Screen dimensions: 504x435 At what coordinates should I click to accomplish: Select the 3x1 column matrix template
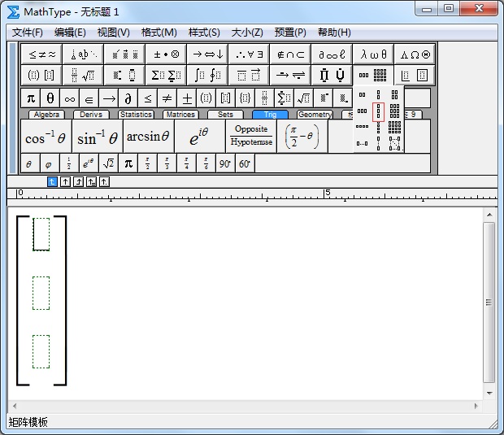pos(379,112)
